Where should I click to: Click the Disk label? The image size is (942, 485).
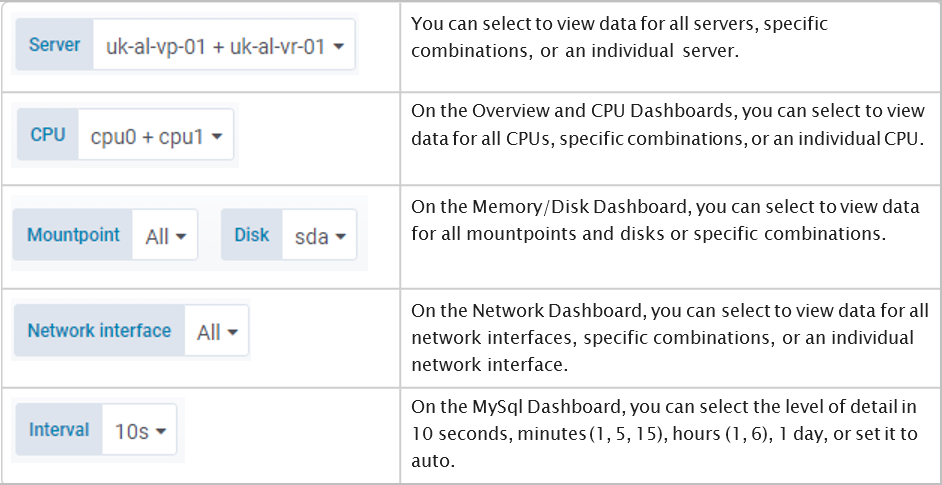[252, 236]
